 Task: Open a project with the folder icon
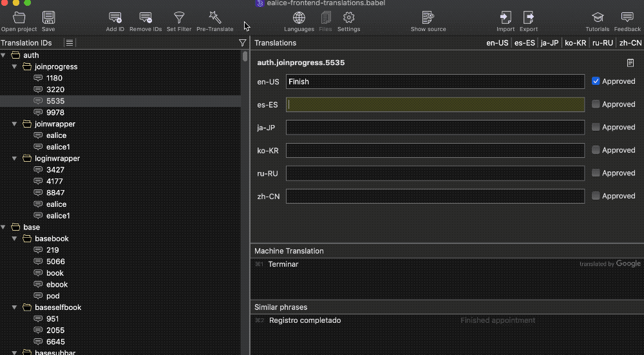coord(19,17)
